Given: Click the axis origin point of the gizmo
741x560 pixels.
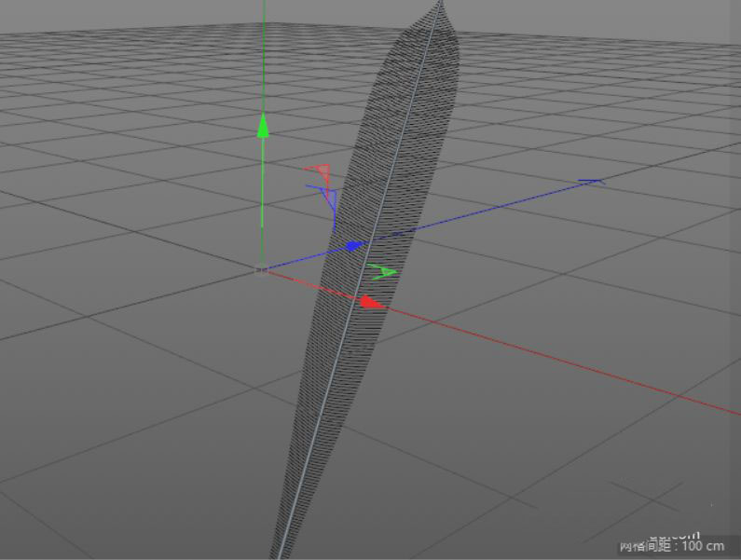Looking at the screenshot, I should coord(261,270).
